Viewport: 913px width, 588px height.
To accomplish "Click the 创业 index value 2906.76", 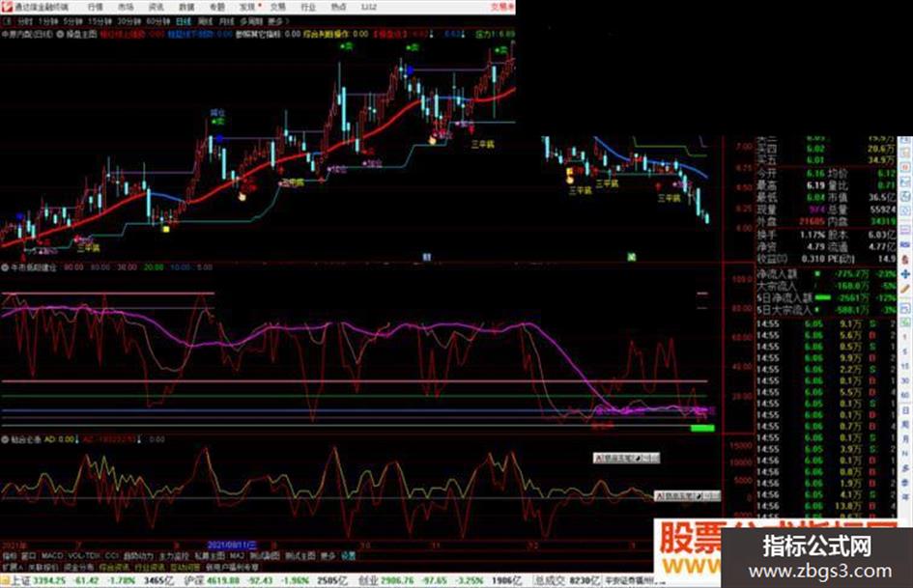I will [x=396, y=580].
